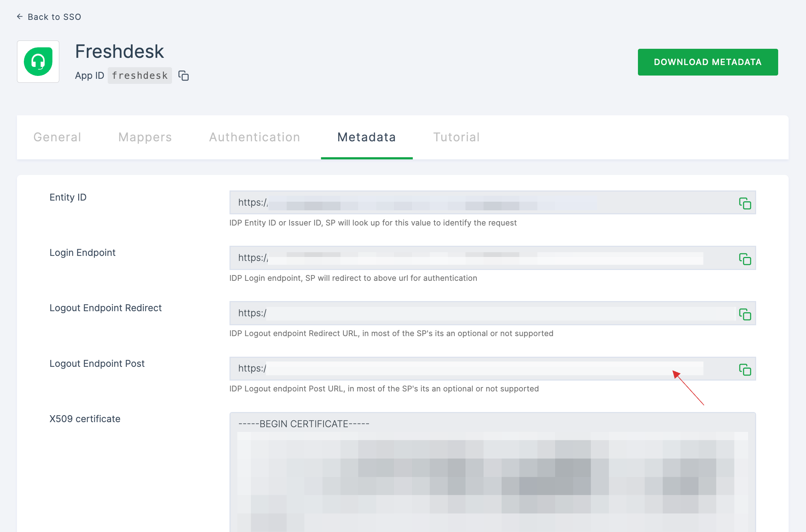The height and width of the screenshot is (532, 806).
Task: Click the DOWNLOAD METADATA button
Action: pyautogui.click(x=708, y=62)
